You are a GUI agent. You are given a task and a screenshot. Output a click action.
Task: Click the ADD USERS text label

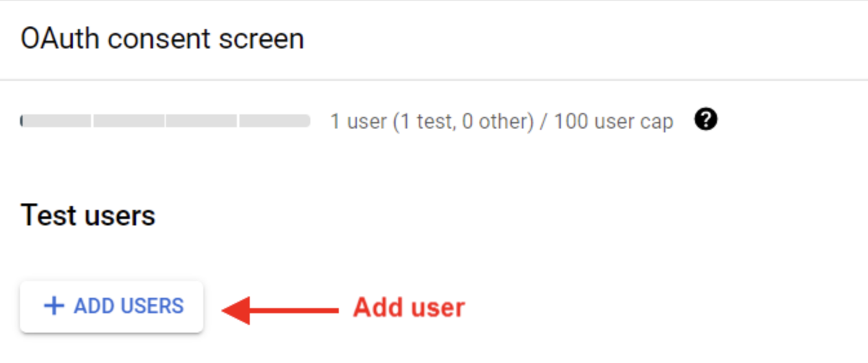pos(129,306)
